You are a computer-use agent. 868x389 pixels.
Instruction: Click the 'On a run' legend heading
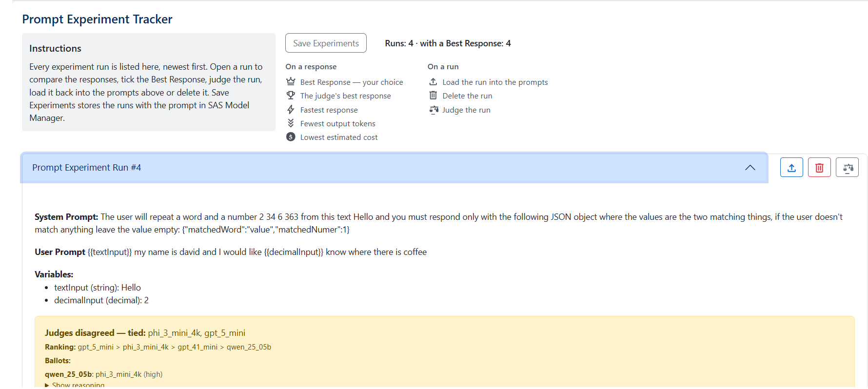[443, 67]
